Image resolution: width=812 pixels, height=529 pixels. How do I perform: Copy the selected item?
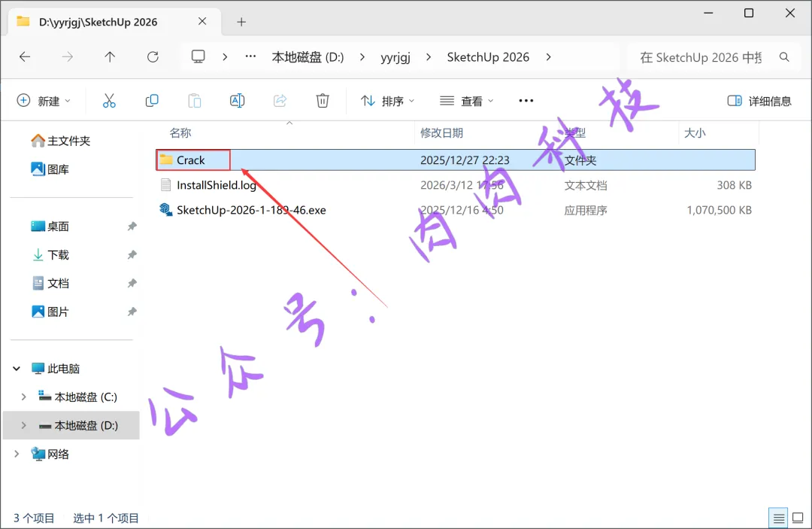152,101
